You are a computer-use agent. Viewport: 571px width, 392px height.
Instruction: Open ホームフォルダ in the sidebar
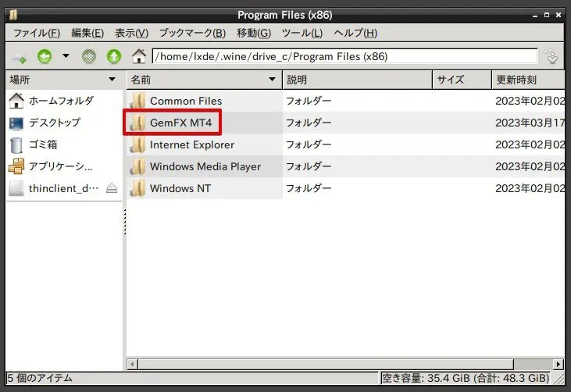[61, 101]
